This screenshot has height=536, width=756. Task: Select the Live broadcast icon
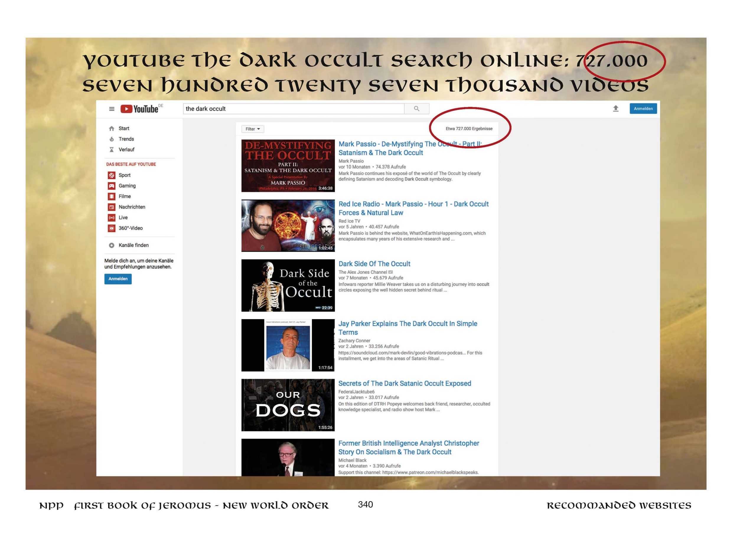click(112, 218)
